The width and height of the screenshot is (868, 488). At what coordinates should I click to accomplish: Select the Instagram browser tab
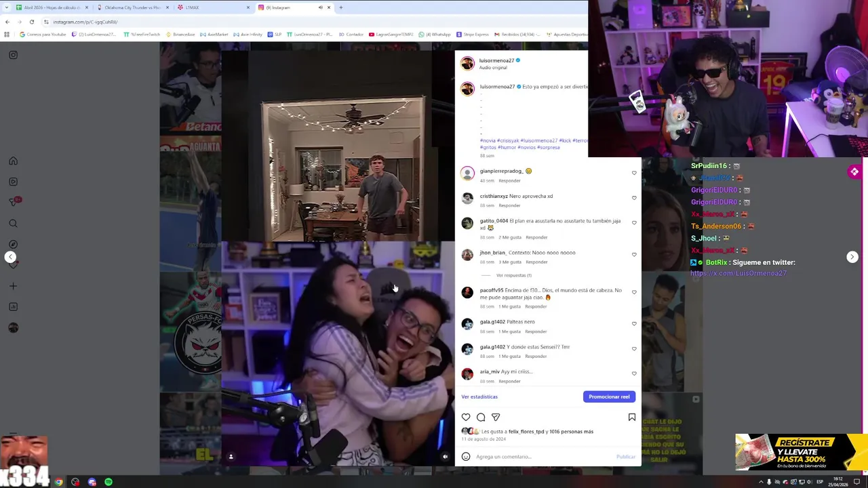pos(293,7)
